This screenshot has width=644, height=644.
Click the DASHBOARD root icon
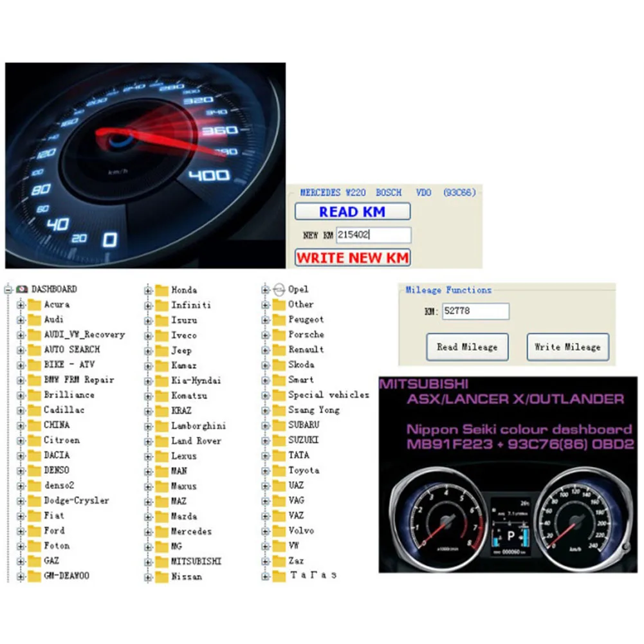pos(22,289)
